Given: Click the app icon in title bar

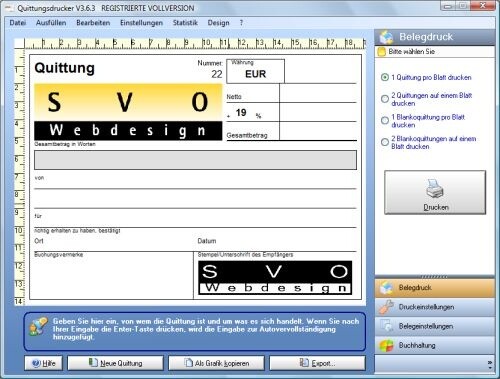Looking at the screenshot, I should pos(10,8).
